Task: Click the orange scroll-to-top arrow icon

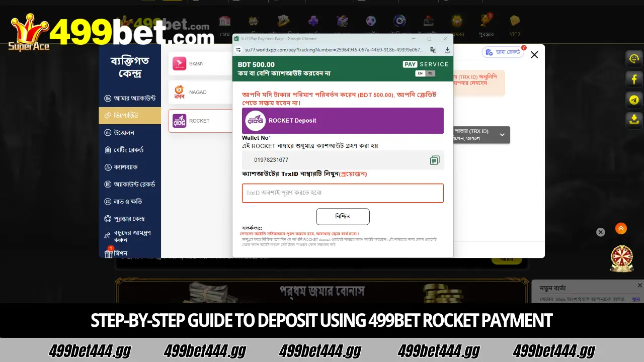Action: [x=621, y=229]
